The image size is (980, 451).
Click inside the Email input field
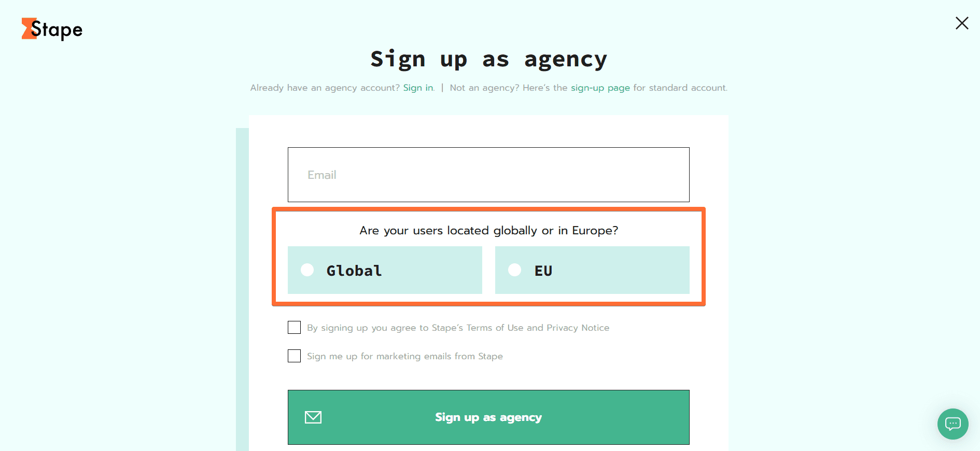coord(488,175)
